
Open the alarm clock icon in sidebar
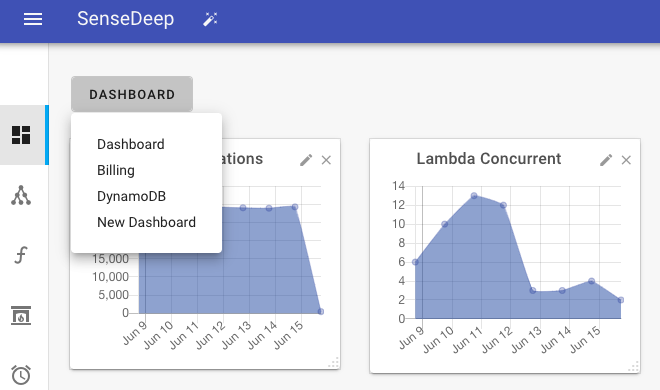(x=21, y=374)
